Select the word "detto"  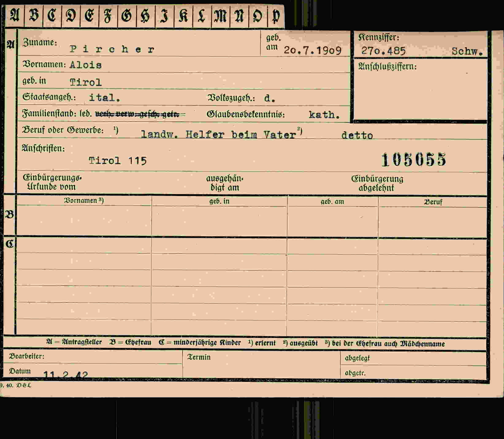(x=357, y=135)
